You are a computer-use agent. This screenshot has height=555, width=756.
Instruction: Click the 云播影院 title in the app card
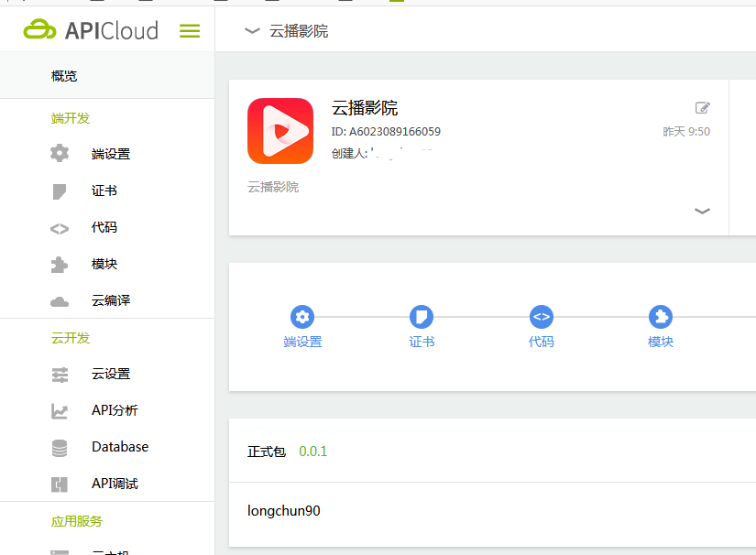(x=365, y=108)
